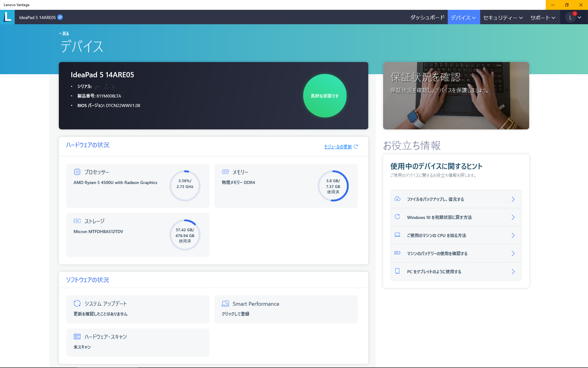
Task: Click the メモリー card title
Action: [x=240, y=172]
